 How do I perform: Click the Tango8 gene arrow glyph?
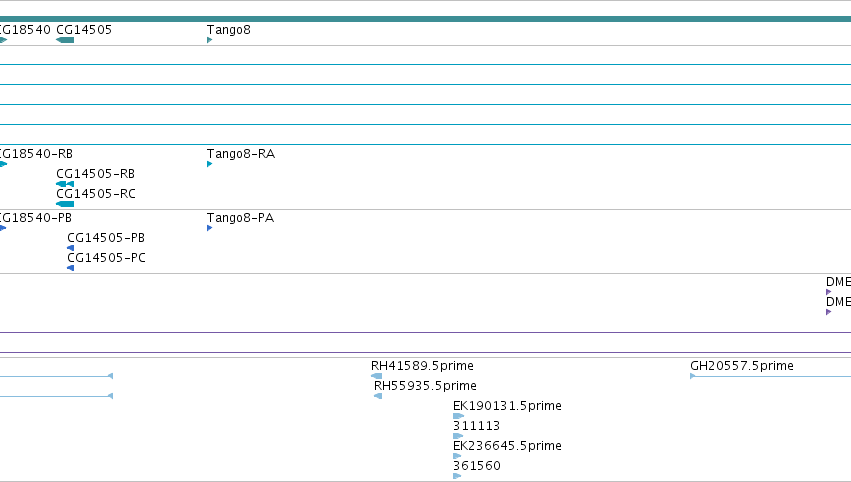(209, 40)
